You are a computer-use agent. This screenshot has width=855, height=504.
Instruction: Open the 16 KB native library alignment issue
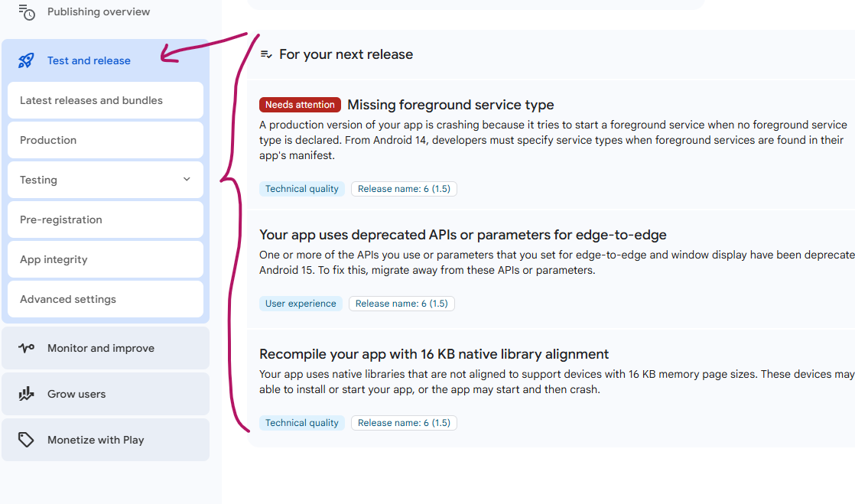point(433,353)
